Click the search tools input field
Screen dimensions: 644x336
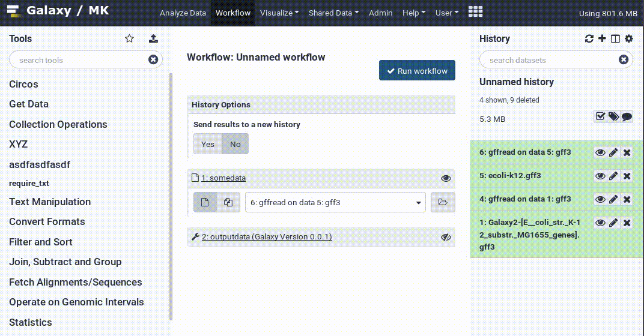(x=78, y=60)
